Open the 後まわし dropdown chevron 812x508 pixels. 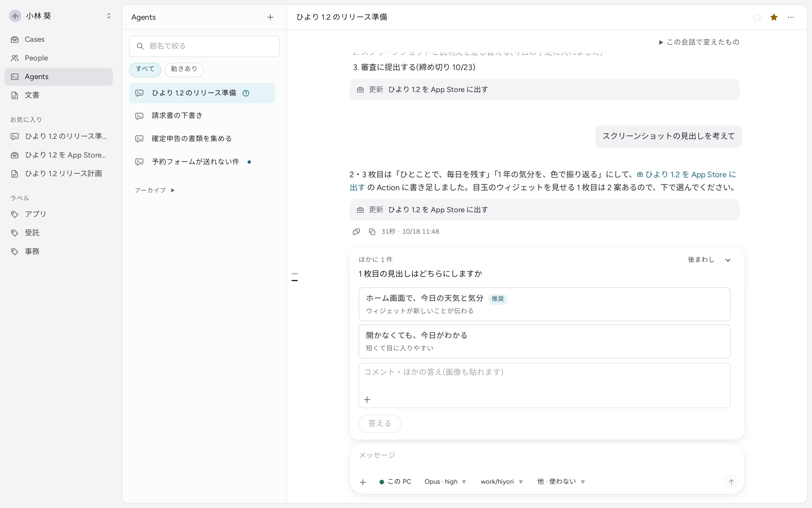(x=728, y=260)
